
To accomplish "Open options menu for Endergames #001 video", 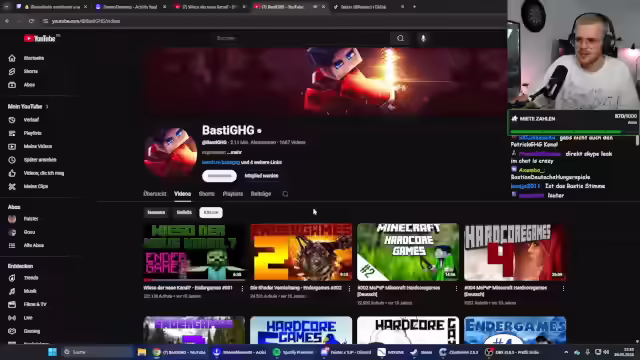I will click(x=242, y=289).
